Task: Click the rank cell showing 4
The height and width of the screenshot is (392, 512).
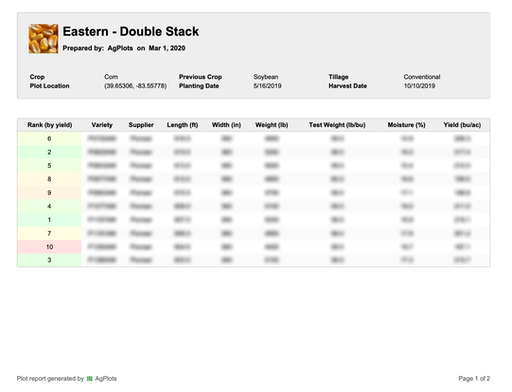Action: tap(49, 206)
